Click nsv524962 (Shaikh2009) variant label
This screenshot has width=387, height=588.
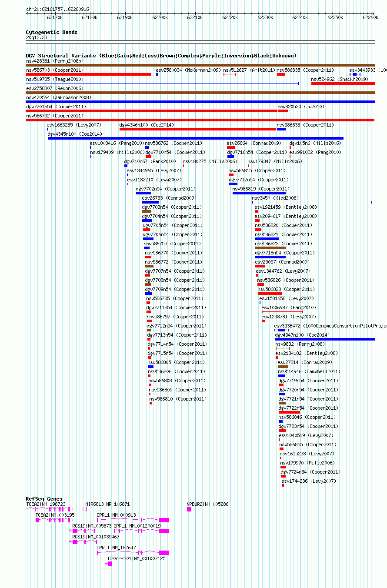[340, 79]
